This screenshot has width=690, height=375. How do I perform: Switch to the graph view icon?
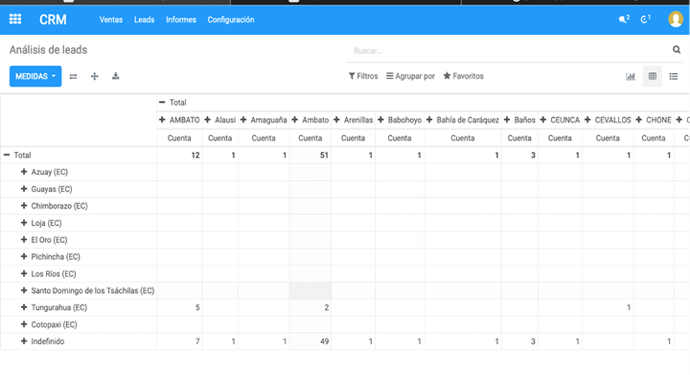tap(630, 77)
